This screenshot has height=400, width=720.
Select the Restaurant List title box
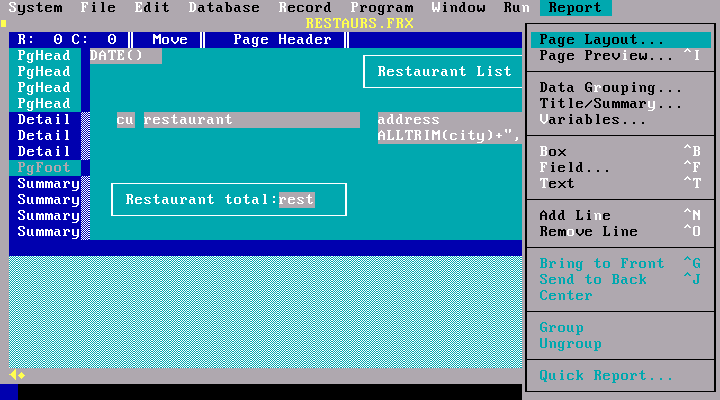tap(444, 72)
